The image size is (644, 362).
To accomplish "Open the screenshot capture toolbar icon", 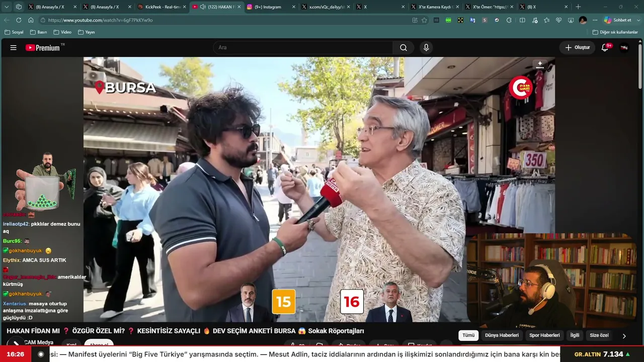I will click(571, 20).
